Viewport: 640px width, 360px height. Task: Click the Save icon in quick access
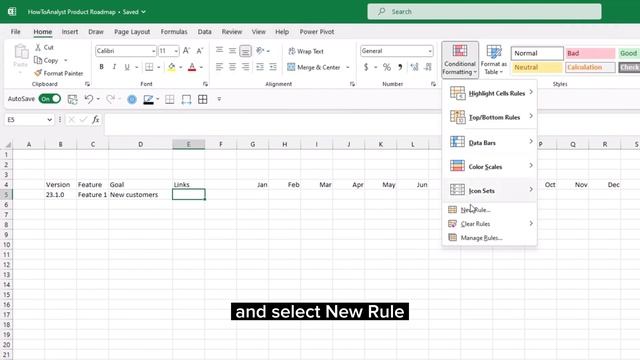pos(72,99)
